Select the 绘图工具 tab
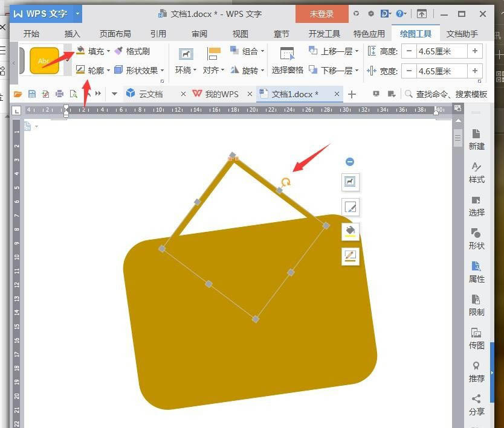This screenshot has height=428, width=504. [x=416, y=34]
